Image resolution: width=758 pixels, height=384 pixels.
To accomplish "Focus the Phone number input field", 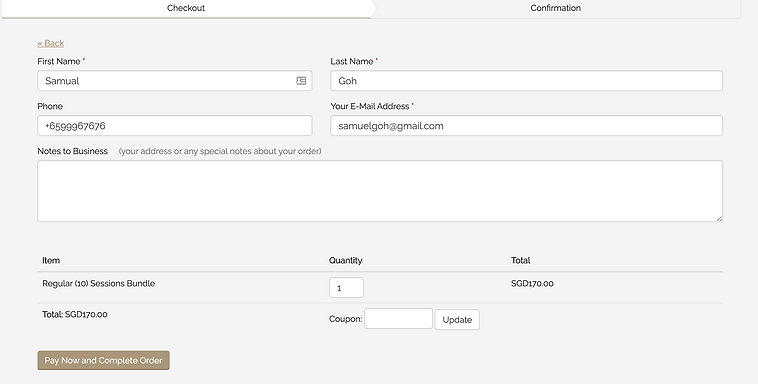I will 175,126.
